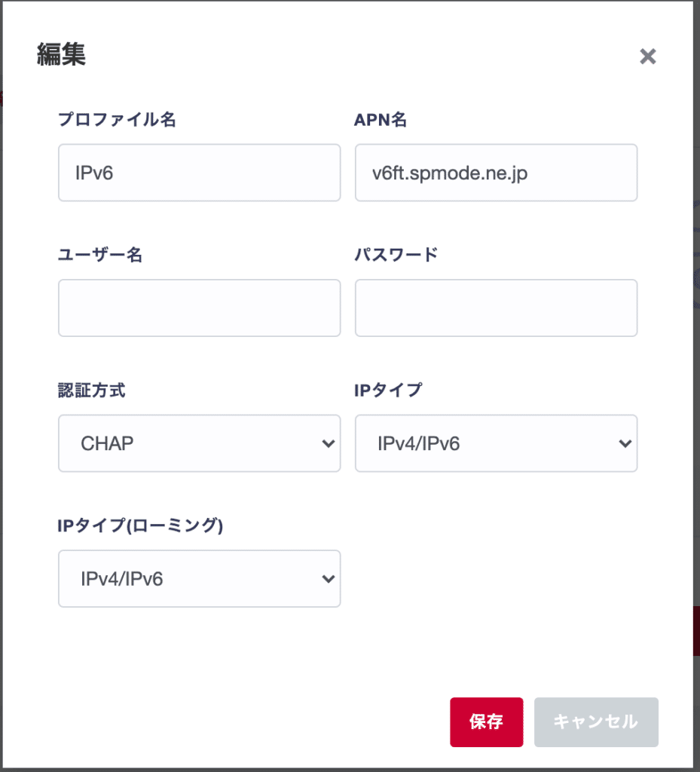The width and height of the screenshot is (700, 772).
Task: Click the キャンセル button
Action: (595, 721)
